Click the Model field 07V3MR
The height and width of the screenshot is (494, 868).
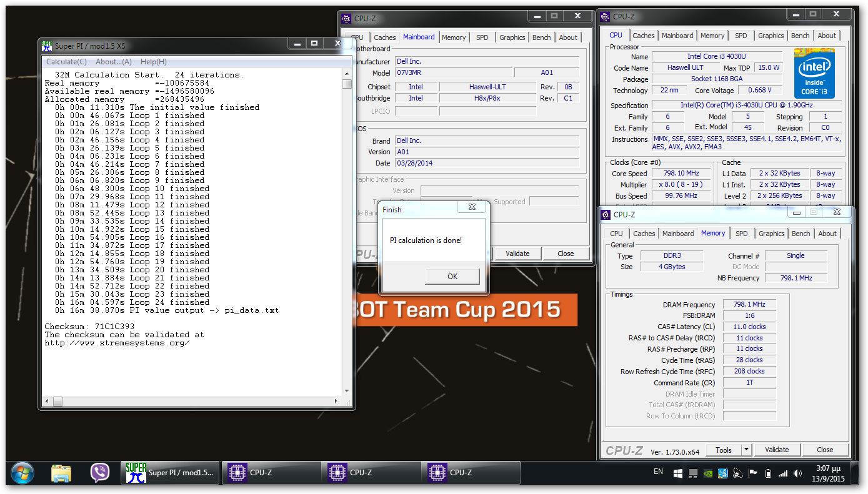tap(453, 72)
